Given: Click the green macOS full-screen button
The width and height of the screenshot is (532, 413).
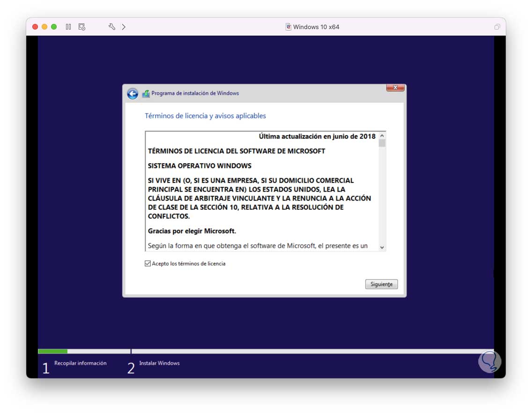Looking at the screenshot, I should point(54,27).
